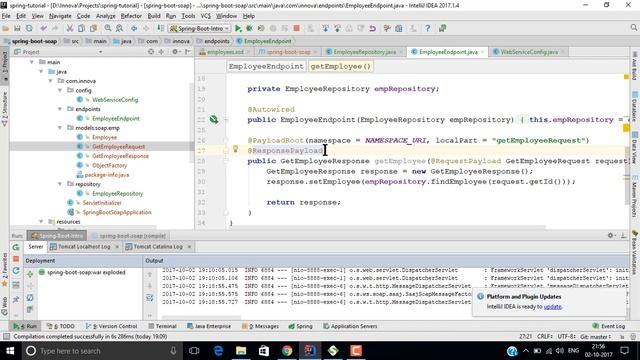Toggle the Event Log tool window
The image size is (640, 360).
point(609,326)
